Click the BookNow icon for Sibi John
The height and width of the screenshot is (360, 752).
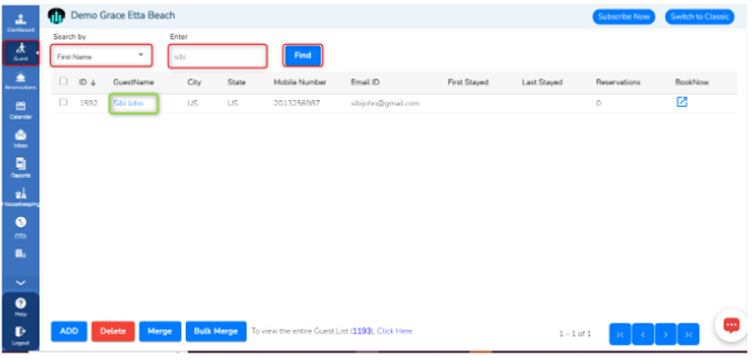click(682, 102)
